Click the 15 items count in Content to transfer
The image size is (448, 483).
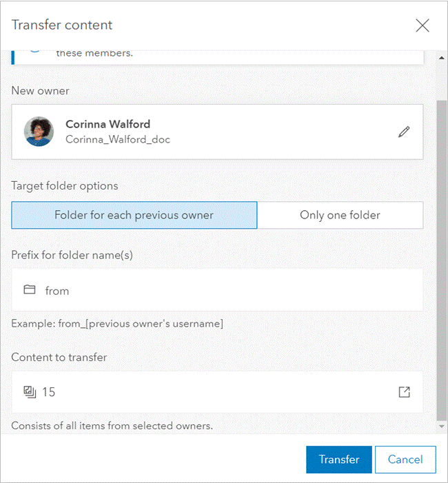click(49, 392)
